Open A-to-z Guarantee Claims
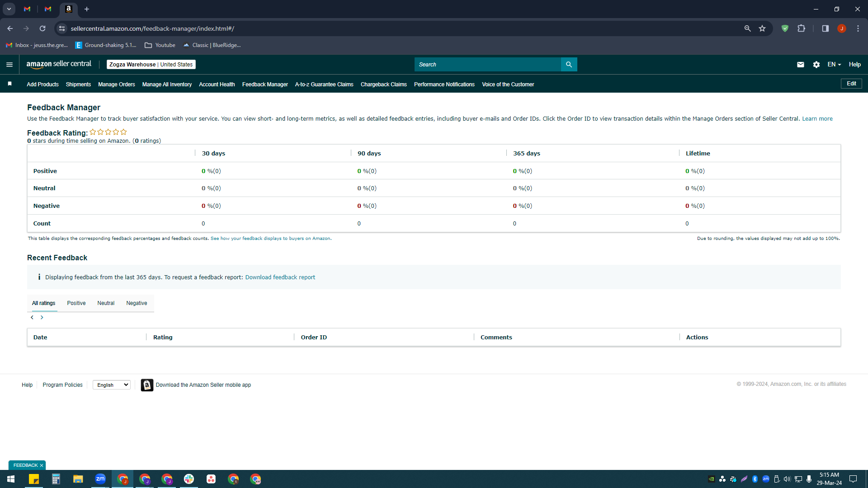Screen dimensions: 868x488 324,84
